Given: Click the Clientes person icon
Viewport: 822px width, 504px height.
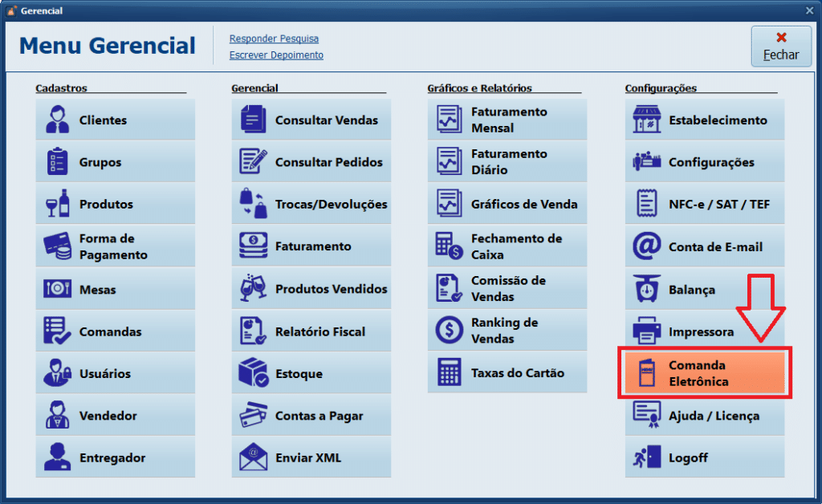Looking at the screenshot, I should coord(58,120).
